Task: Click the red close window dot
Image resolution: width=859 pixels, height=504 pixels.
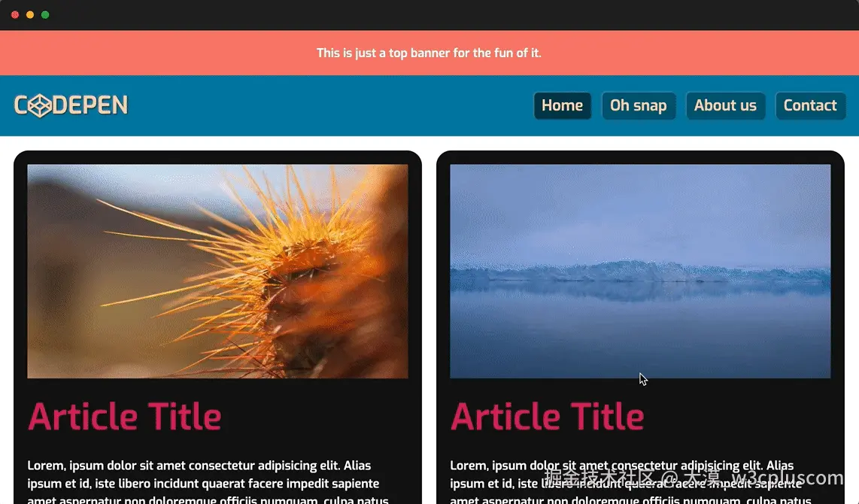Action: 15,15
